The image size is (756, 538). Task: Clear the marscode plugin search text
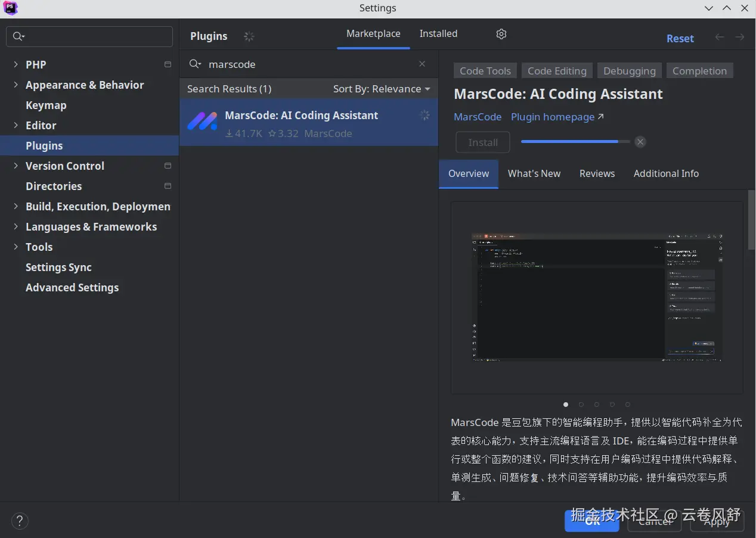[422, 64]
